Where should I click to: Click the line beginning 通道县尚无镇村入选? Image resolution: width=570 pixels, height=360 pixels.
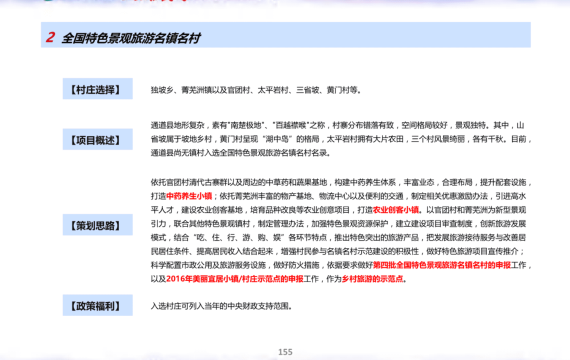click(x=241, y=153)
